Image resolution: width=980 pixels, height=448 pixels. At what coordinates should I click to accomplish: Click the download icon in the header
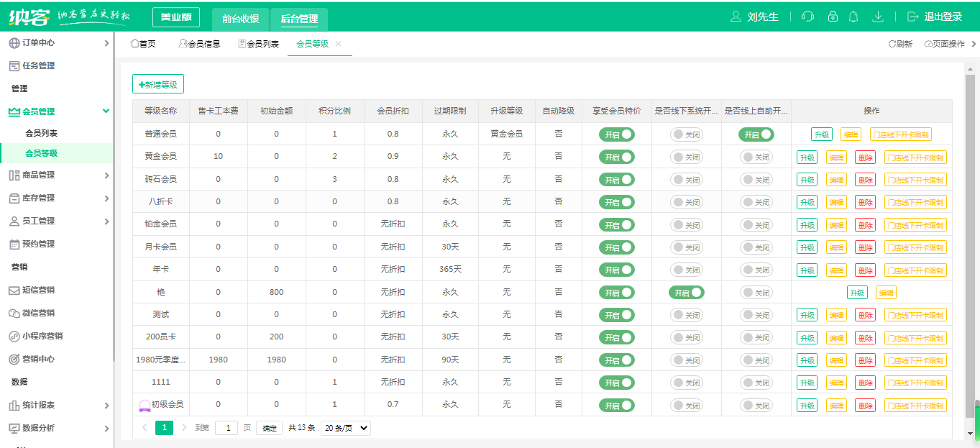click(878, 17)
